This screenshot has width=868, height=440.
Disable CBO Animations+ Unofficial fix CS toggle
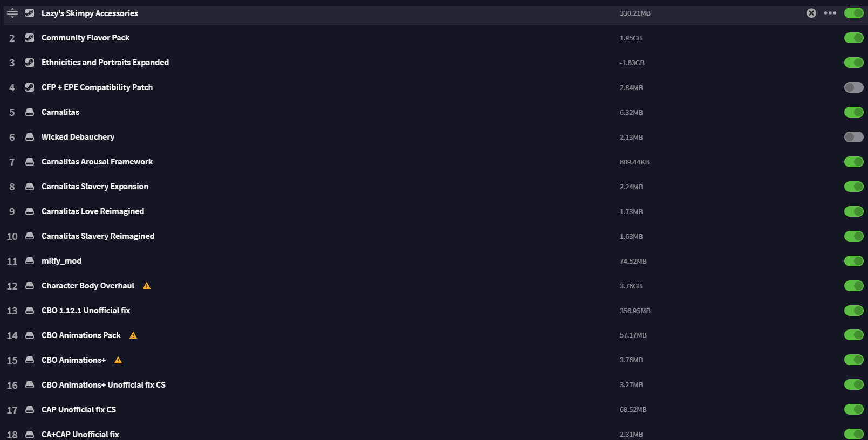pos(854,384)
